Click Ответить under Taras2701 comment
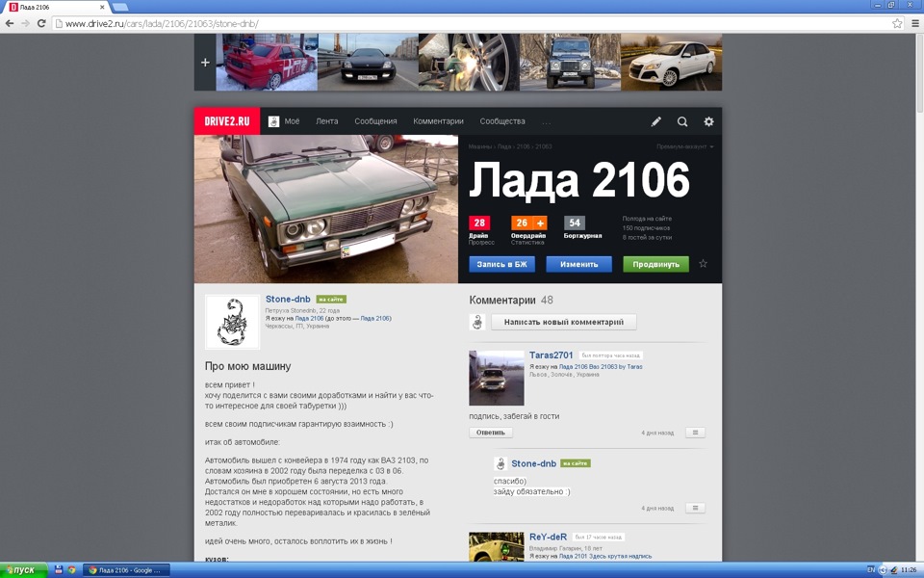Image resolution: width=924 pixels, height=578 pixels. tap(491, 433)
